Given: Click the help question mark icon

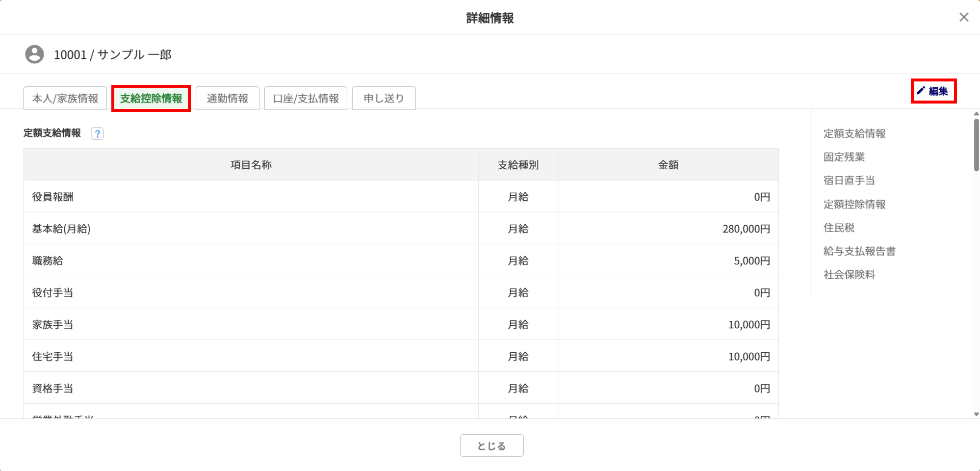Looking at the screenshot, I should (97, 133).
